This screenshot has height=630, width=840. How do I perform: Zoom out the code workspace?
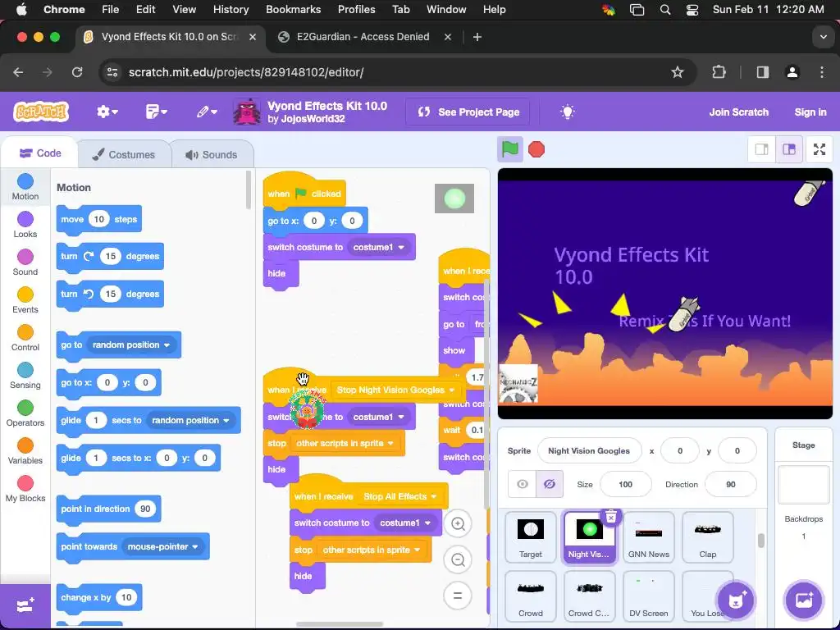point(458,559)
